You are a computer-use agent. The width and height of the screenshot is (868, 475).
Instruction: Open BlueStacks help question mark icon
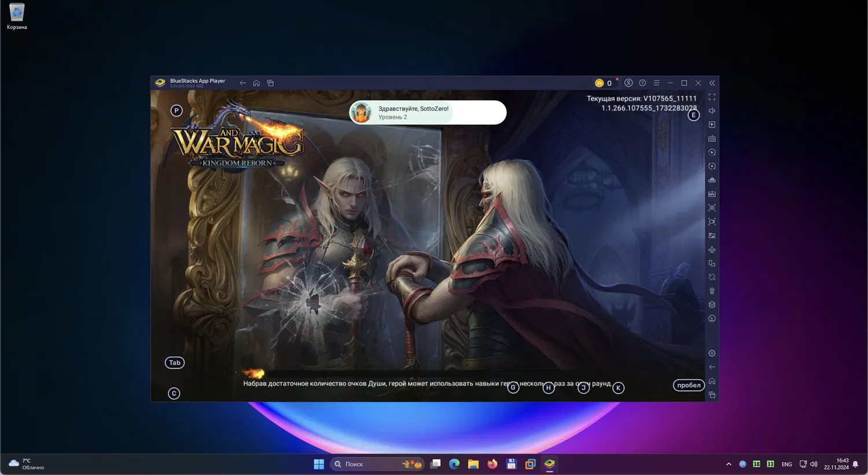pyautogui.click(x=642, y=83)
